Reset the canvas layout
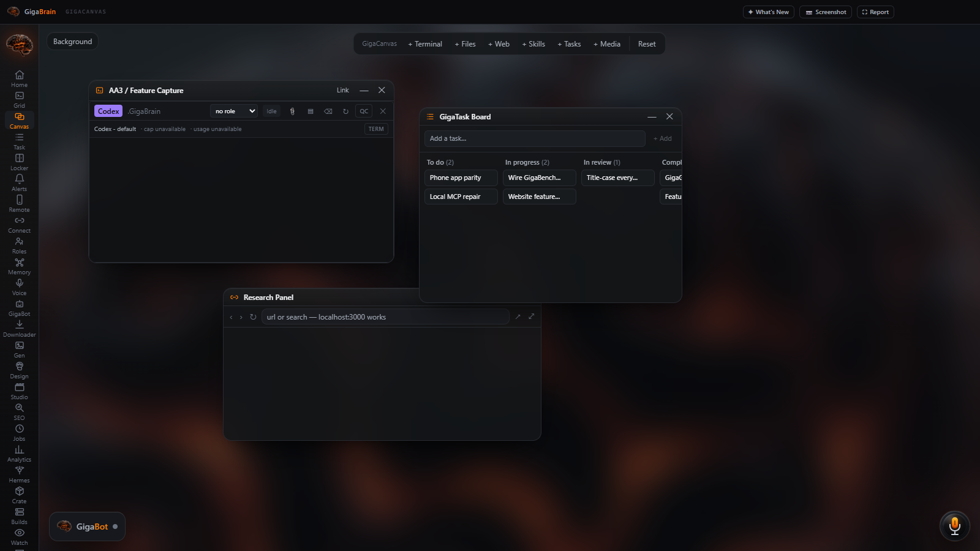Viewport: 980px width, 551px height. coord(647,44)
